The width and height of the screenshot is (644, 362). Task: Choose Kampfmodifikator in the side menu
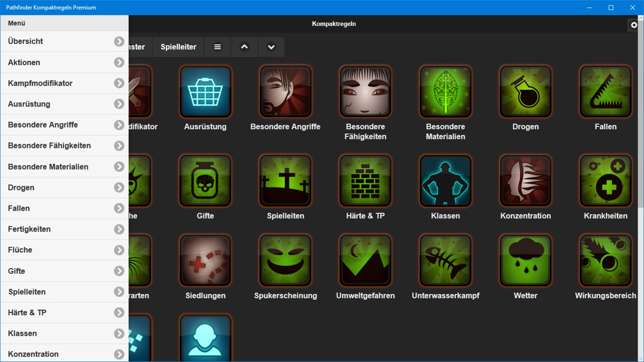click(x=64, y=83)
